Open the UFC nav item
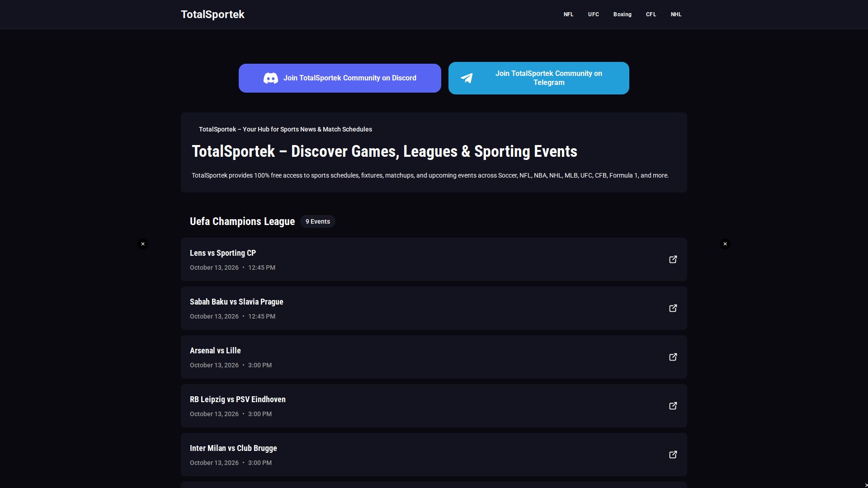Screen dimensions: 868x488 [594, 14]
